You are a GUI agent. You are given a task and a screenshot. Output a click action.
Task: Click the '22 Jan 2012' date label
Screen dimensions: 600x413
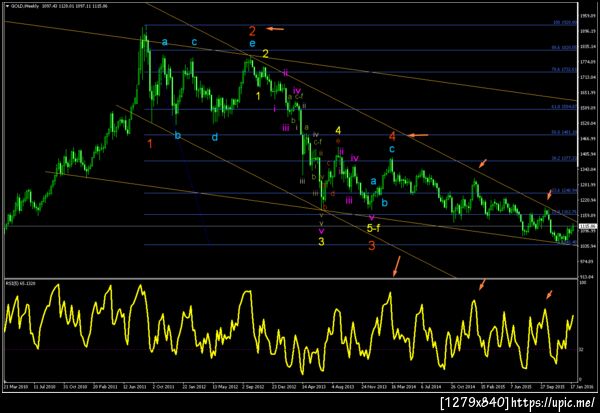pyautogui.click(x=194, y=387)
